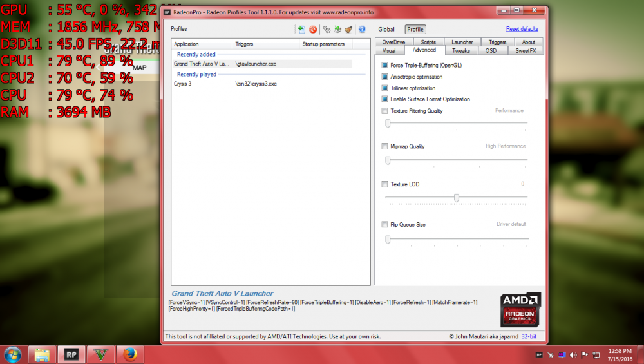The height and width of the screenshot is (364, 644).
Task: Switch to the Visual tab
Action: pyautogui.click(x=389, y=50)
